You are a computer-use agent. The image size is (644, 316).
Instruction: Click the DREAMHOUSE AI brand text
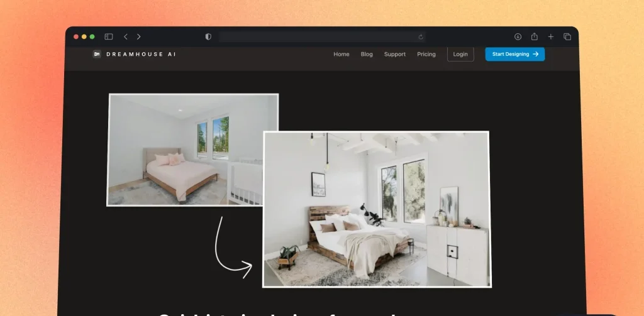pos(141,54)
